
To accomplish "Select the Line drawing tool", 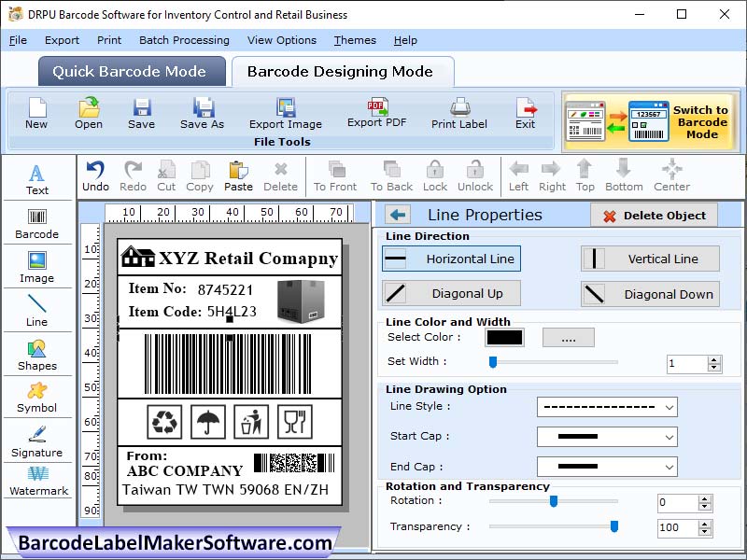I will tap(37, 311).
